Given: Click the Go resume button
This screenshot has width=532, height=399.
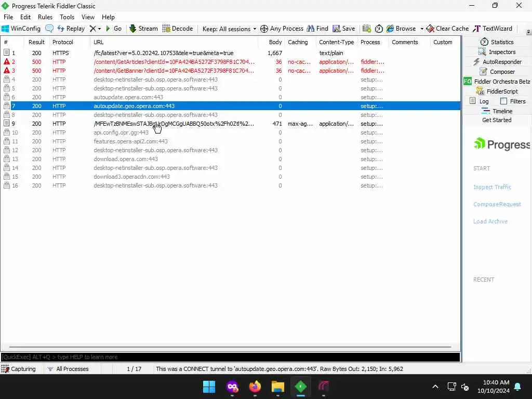Looking at the screenshot, I should pos(114,29).
